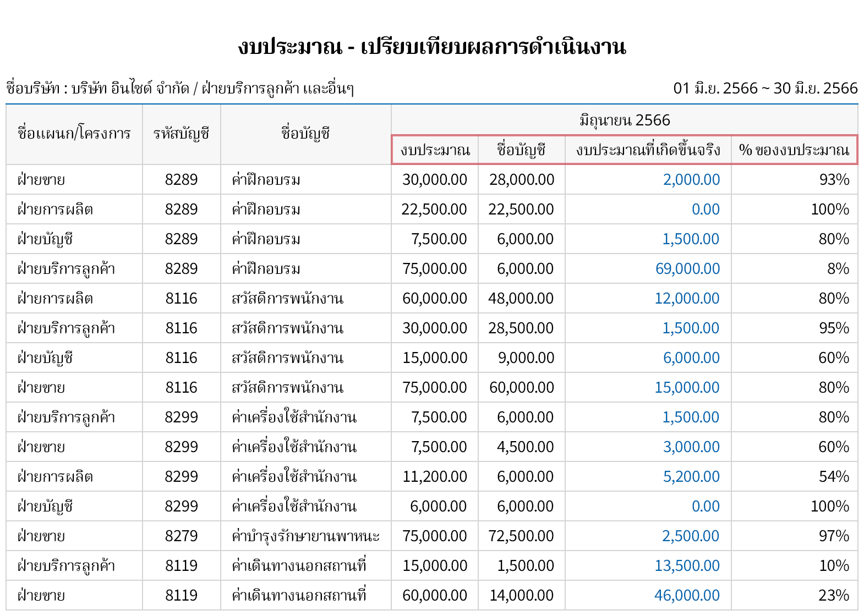This screenshot has height=616, width=864.
Task: Open the 5,200.00 variance link
Action: coord(691,477)
